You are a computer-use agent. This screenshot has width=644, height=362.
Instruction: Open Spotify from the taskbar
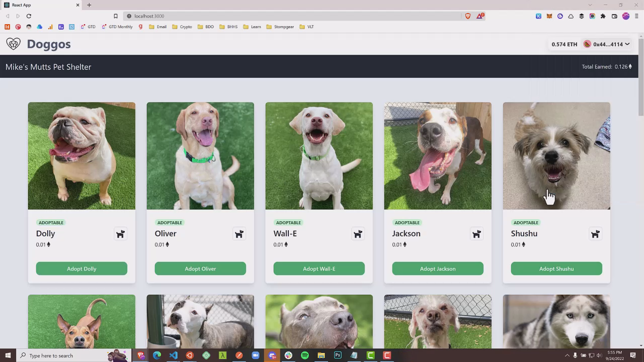(305, 355)
